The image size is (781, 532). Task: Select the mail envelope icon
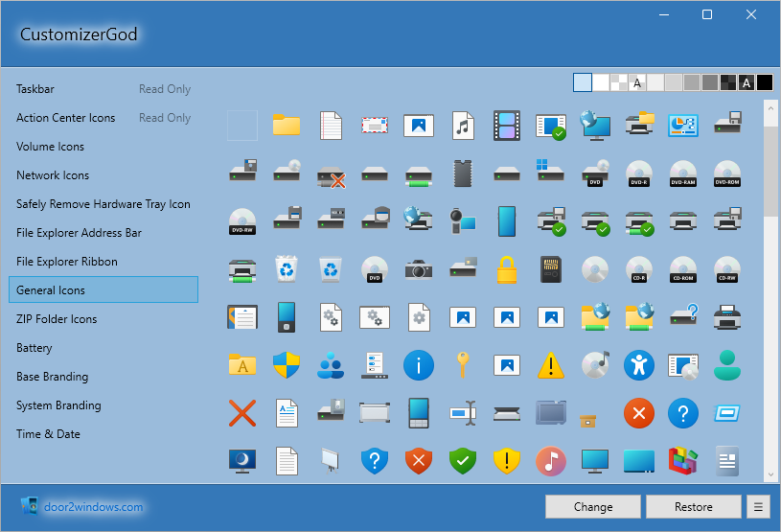(375, 126)
